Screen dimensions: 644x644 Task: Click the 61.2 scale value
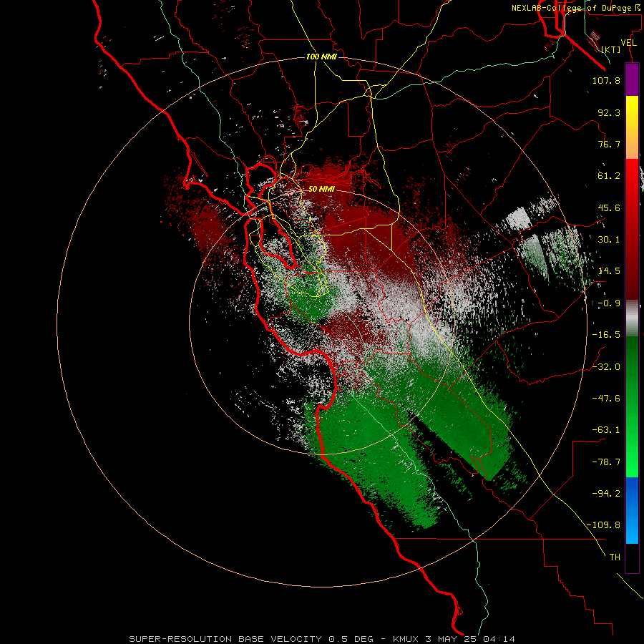(609, 176)
